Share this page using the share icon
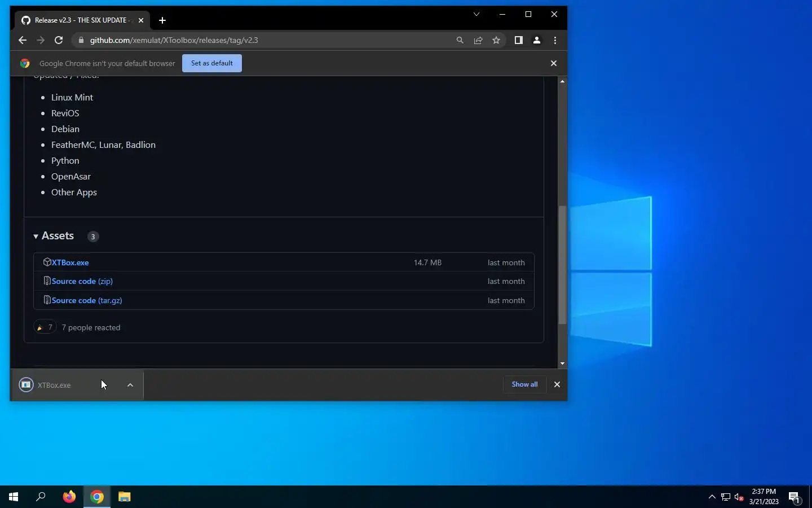The height and width of the screenshot is (508, 812). pyautogui.click(x=478, y=40)
